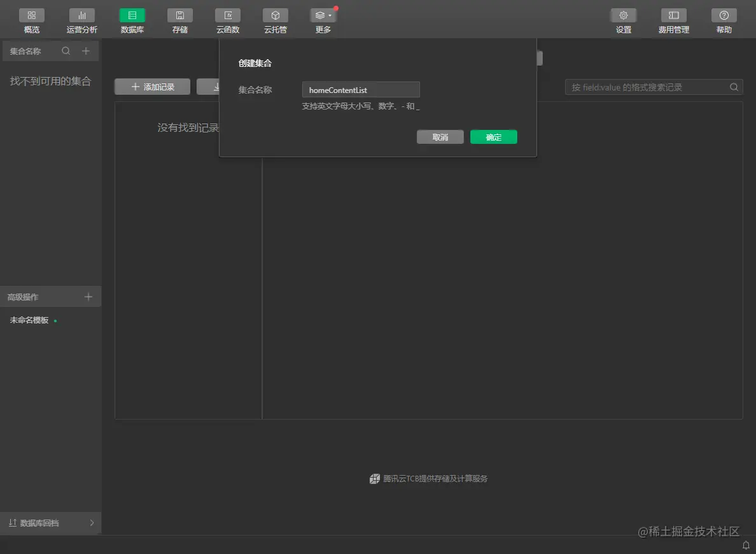Expand the 数据库回档 rollback panel
The image size is (756, 554).
tap(51, 523)
